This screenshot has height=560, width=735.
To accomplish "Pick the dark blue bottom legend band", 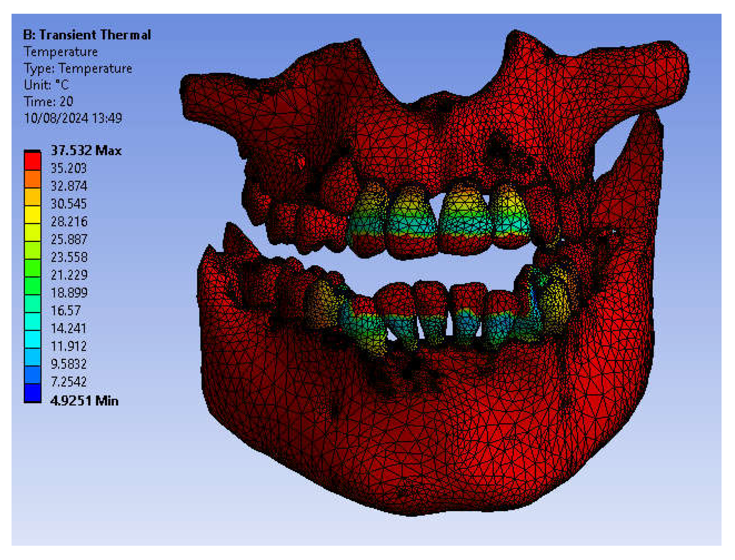I will 32,393.
